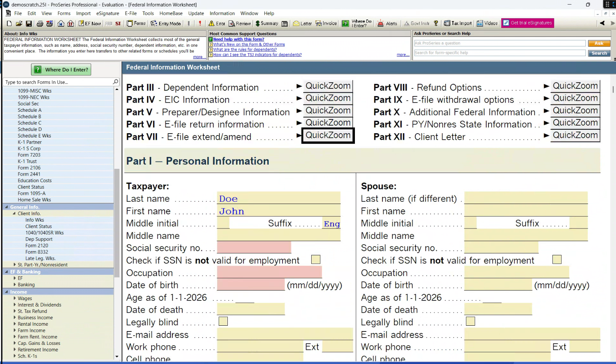QuickZoom to Part XII Client Letter

(575, 135)
